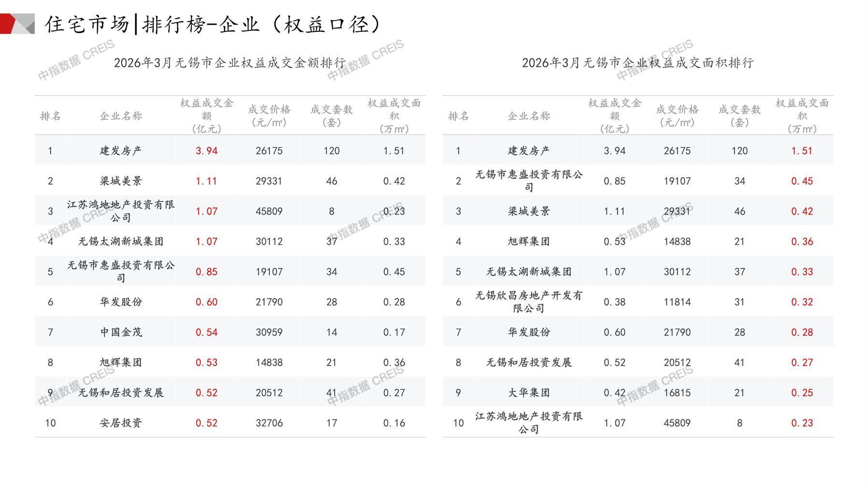Click price 45809 in the left table
The width and height of the screenshot is (868, 488).
269,211
